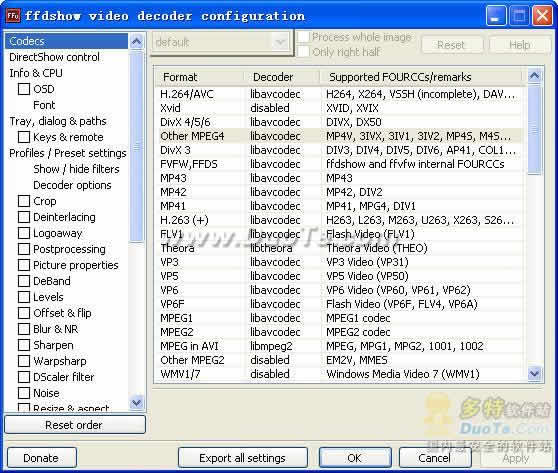This screenshot has width=558, height=473.
Task: Click WMV1/7's disabled decoder cell
Action: [269, 374]
